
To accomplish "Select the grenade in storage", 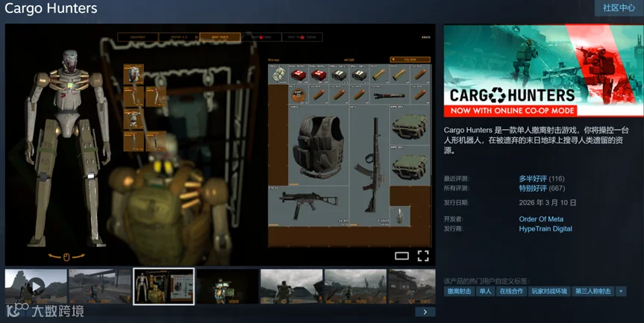I will (400, 216).
